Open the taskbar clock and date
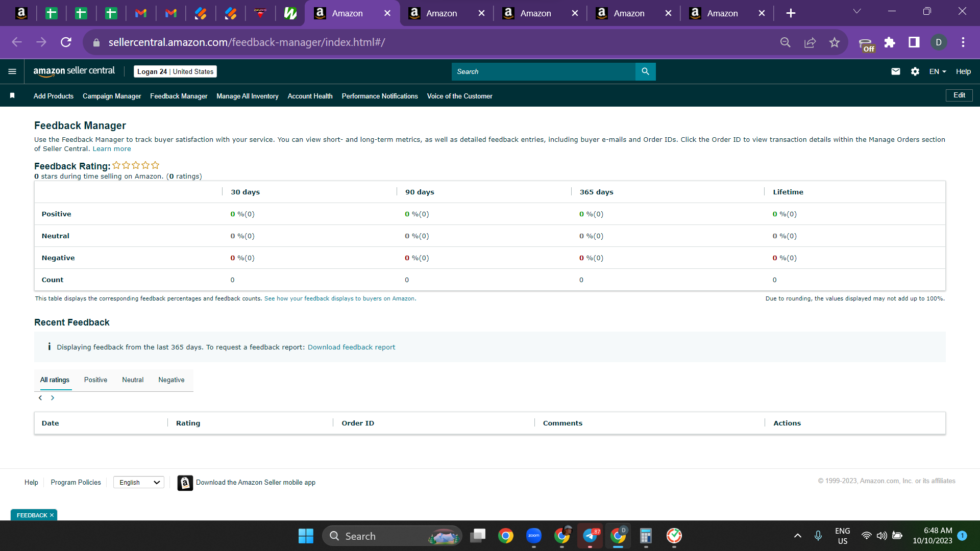 [x=933, y=536]
